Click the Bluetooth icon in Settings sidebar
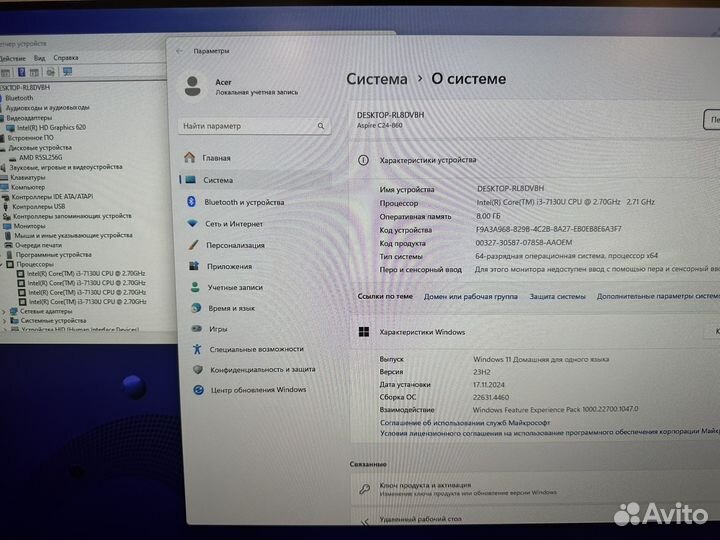Image resolution: width=720 pixels, height=540 pixels. 191,202
